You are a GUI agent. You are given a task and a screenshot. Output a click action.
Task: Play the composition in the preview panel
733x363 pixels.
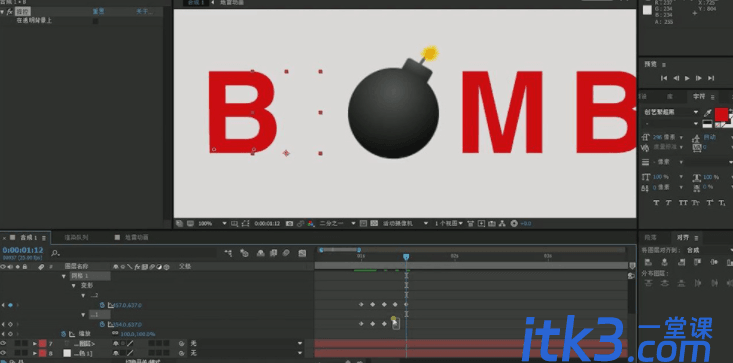687,78
